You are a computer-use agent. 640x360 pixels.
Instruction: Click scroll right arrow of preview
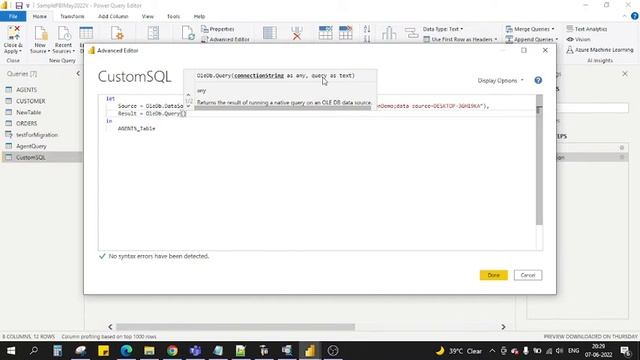503,327
